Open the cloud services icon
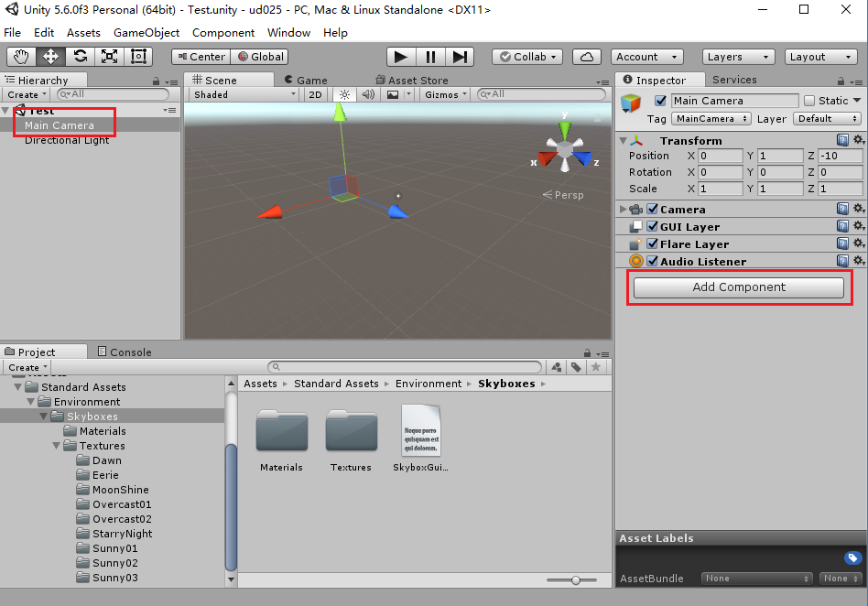Image resolution: width=868 pixels, height=606 pixels. tap(587, 57)
